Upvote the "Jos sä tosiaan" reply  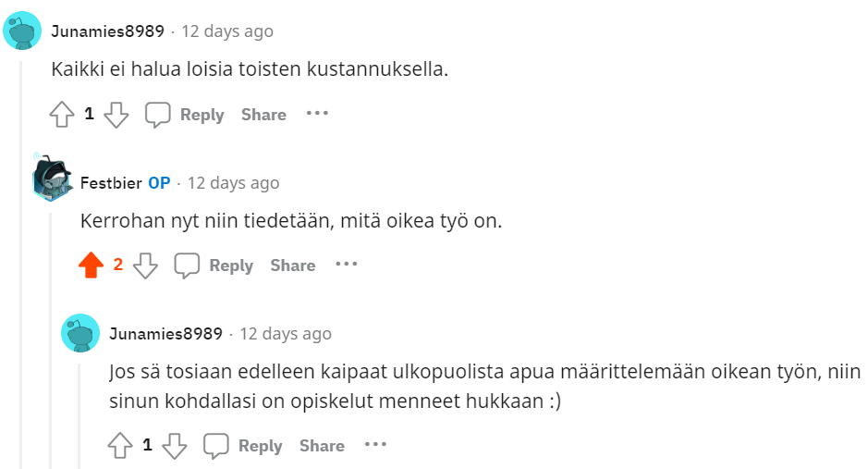120,446
